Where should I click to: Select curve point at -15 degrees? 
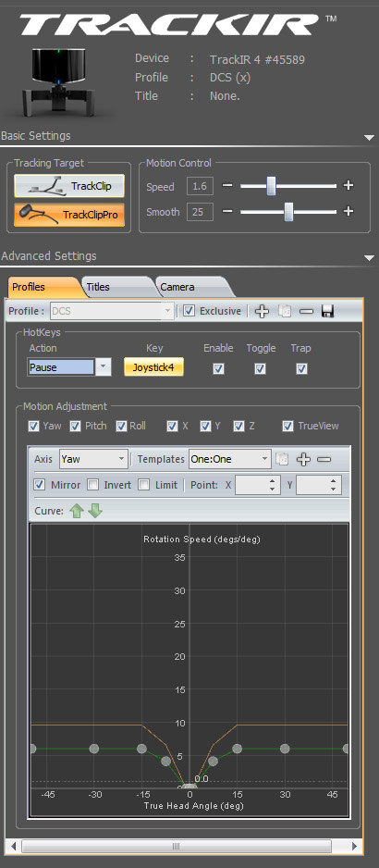[x=141, y=749]
